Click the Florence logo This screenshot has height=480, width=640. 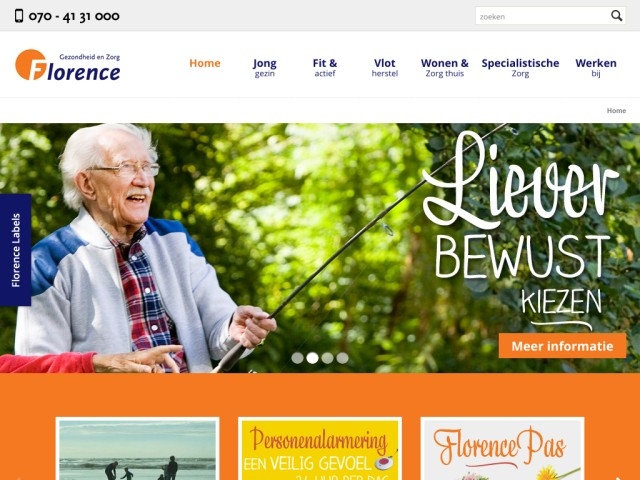pyautogui.click(x=68, y=65)
